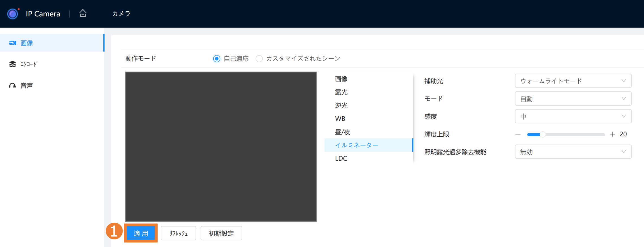The width and height of the screenshot is (644, 247).
Task: Open the 補助光 dropdown
Action: click(573, 81)
